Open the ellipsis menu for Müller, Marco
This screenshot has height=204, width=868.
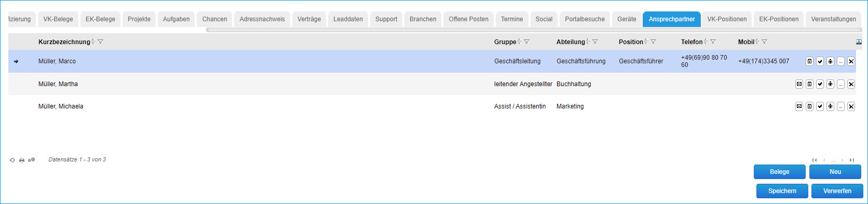(840, 61)
